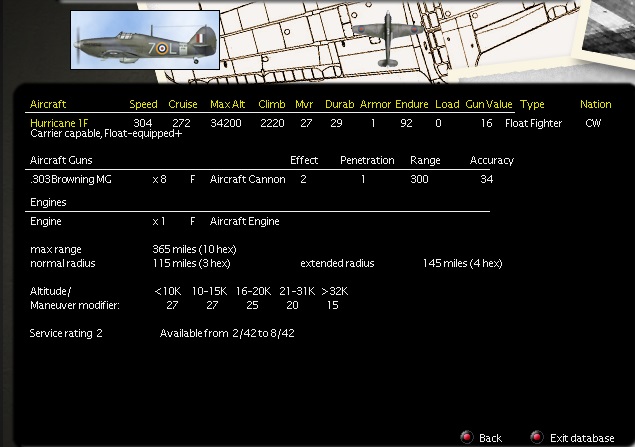635x447 pixels.
Task: Click the Service rating 2 text
Action: (66, 334)
